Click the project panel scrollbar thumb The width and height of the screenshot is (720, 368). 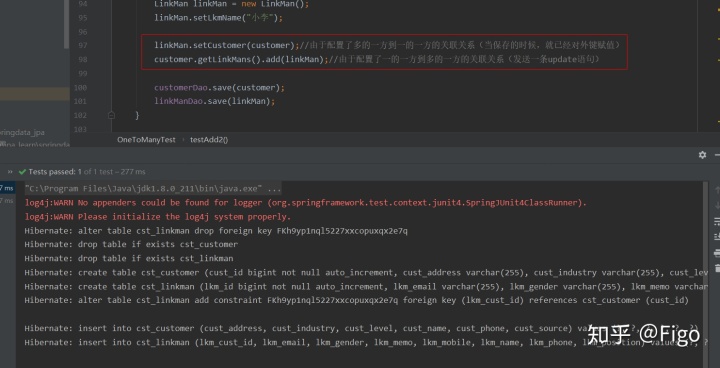[x=67, y=24]
